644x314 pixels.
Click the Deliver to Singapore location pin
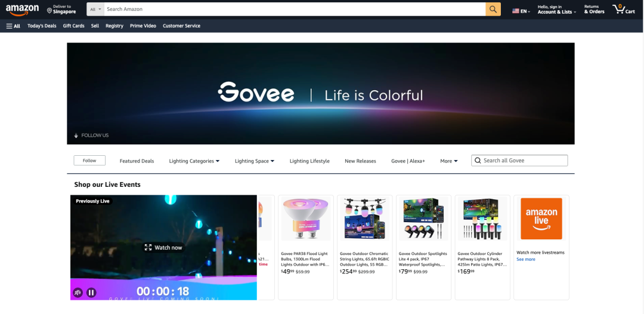(x=49, y=10)
